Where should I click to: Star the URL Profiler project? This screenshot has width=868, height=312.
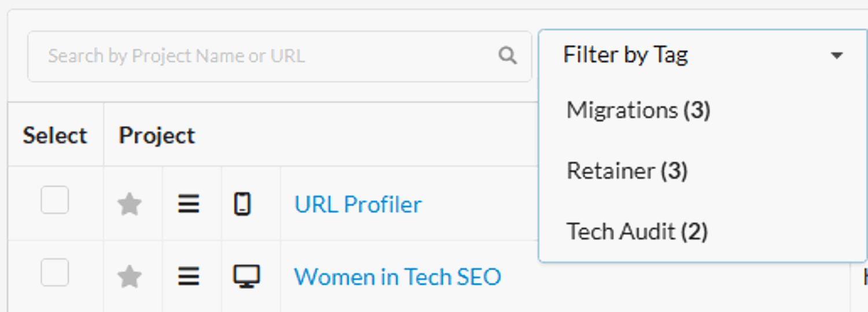coord(130,204)
